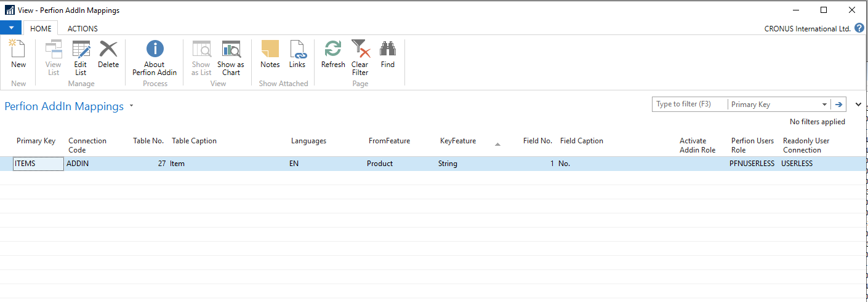Sort by Table No. column header
Screen dimensions: 868x302
point(148,141)
